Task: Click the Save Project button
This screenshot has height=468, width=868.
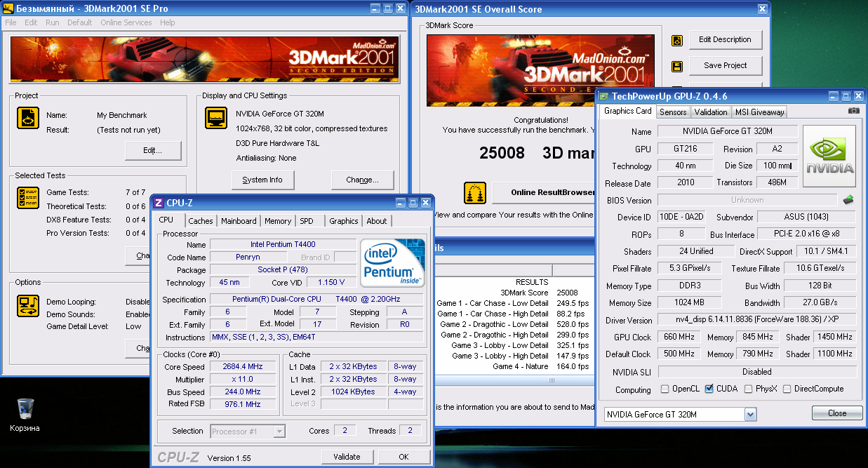Action: click(726, 66)
